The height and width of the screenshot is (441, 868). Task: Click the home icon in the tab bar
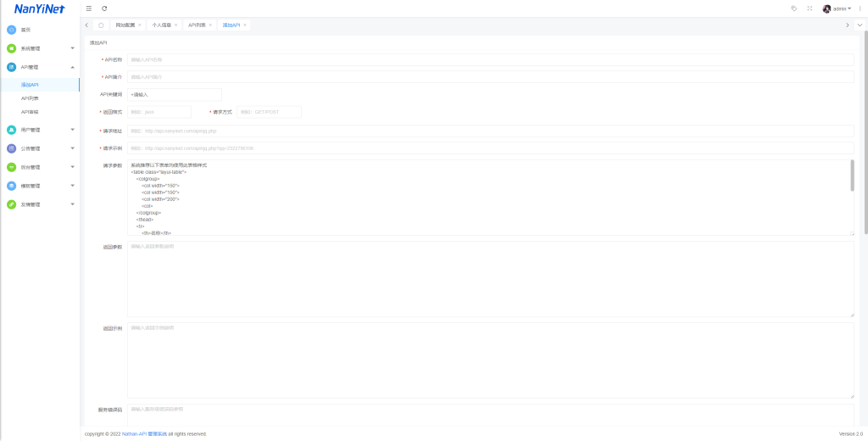[102, 25]
